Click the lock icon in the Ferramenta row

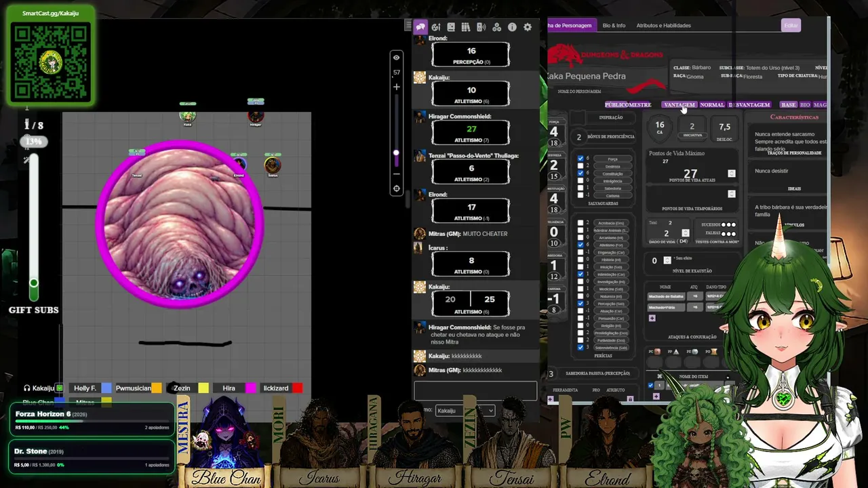[630, 399]
